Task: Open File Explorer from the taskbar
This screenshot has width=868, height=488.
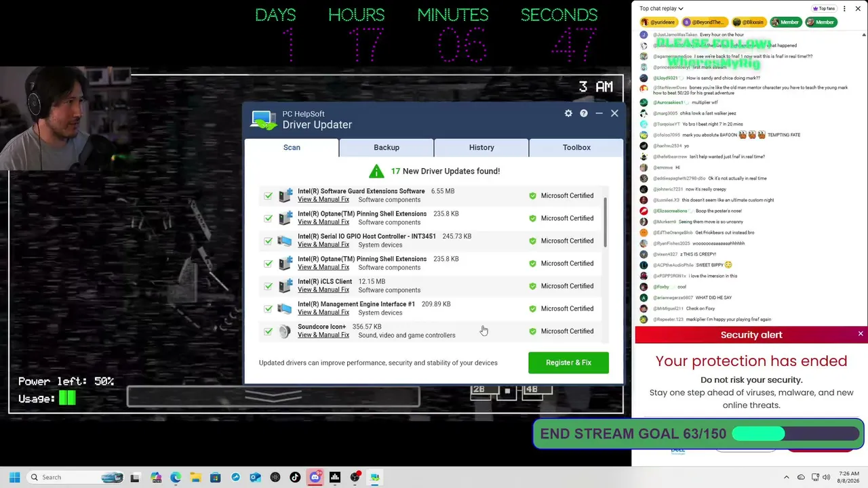Action: [195, 477]
